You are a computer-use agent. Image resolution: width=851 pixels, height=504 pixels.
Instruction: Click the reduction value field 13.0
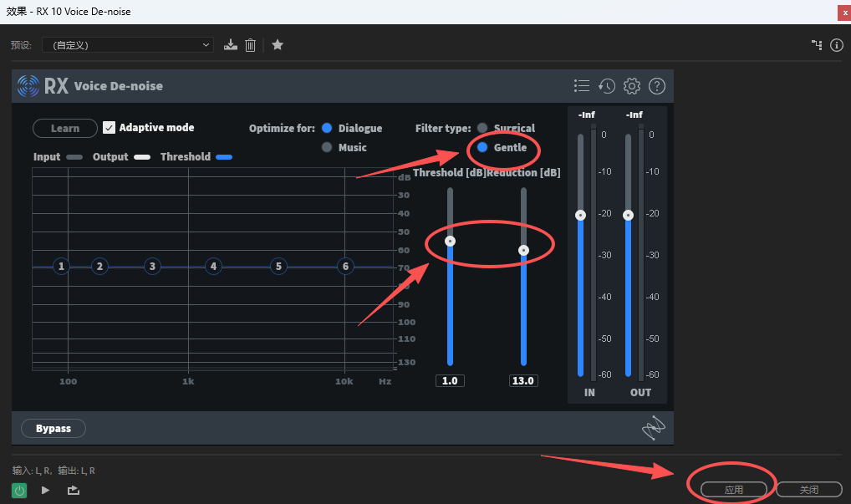[x=523, y=381]
